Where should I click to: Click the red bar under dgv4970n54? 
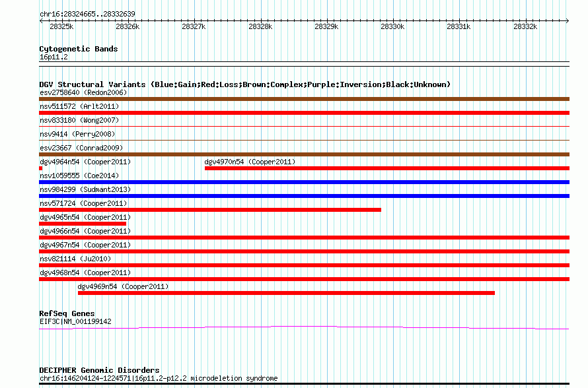click(x=387, y=168)
